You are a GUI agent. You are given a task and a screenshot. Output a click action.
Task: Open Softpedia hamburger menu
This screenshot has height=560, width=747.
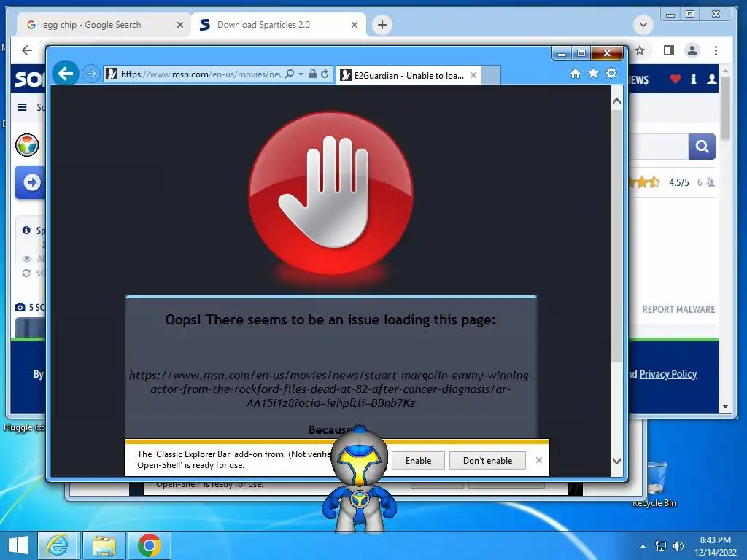22,107
